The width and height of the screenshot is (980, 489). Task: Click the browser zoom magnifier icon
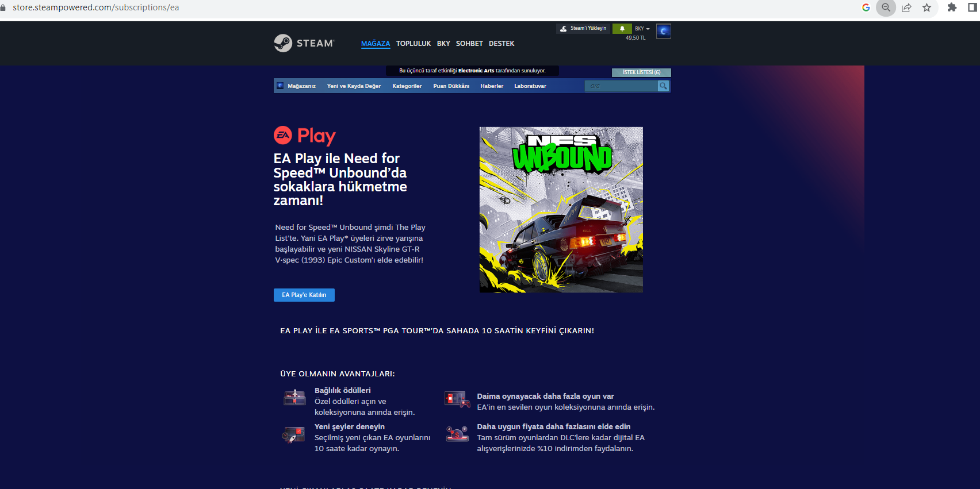click(886, 7)
